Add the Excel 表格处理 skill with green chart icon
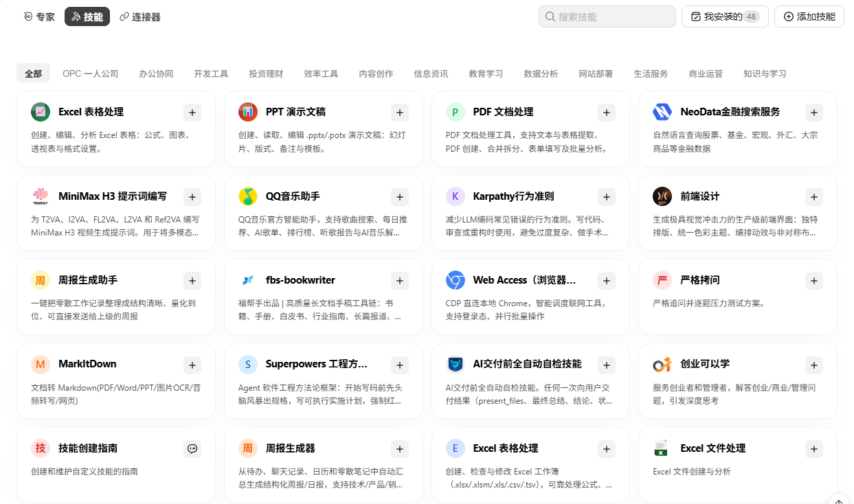The height and width of the screenshot is (504, 854). (x=192, y=113)
